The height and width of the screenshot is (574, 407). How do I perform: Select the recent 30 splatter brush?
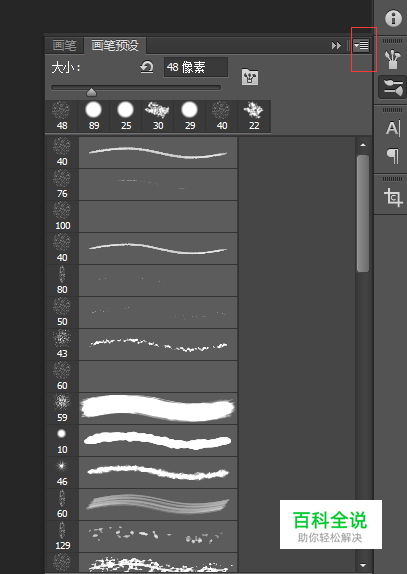[x=158, y=116]
